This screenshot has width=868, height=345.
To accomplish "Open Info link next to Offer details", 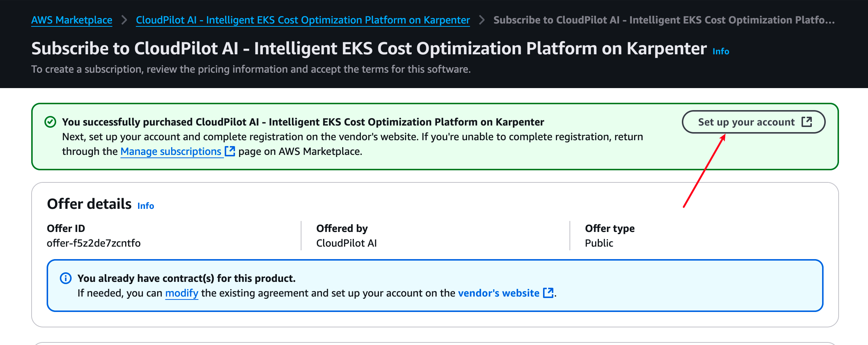I will point(145,206).
